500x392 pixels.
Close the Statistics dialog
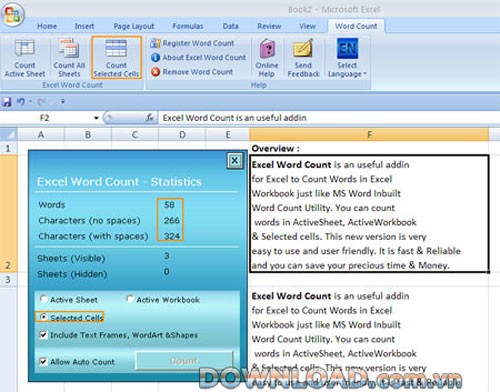point(235,161)
